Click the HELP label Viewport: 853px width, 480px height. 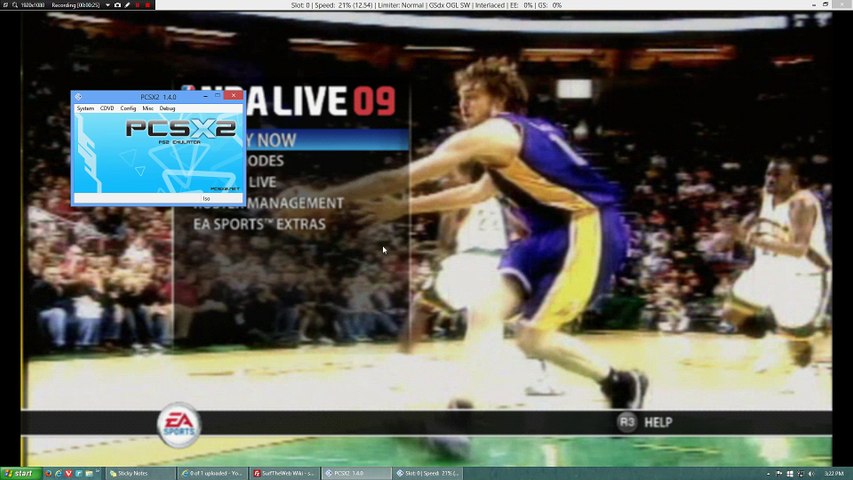[658, 422]
